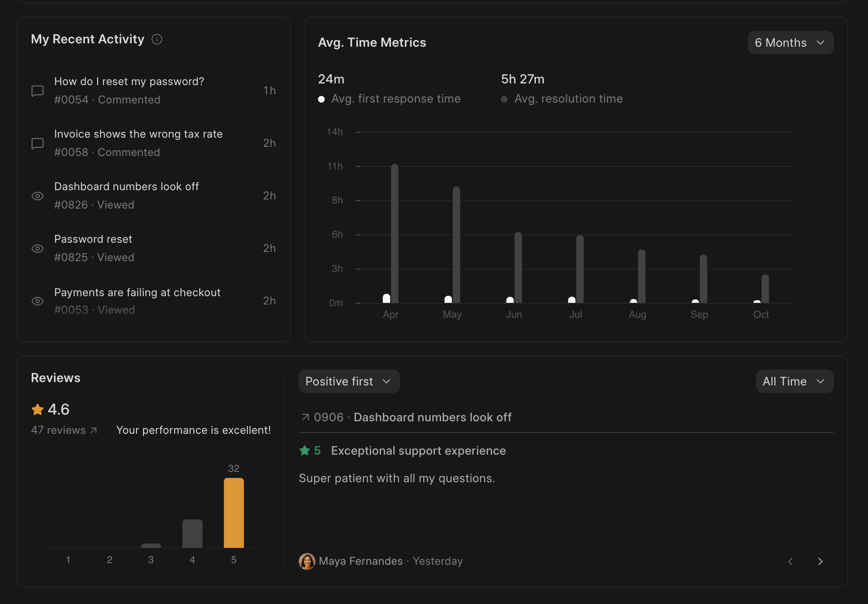Click the April first response white bar
Viewport: 868px width, 604px height.
(x=386, y=298)
